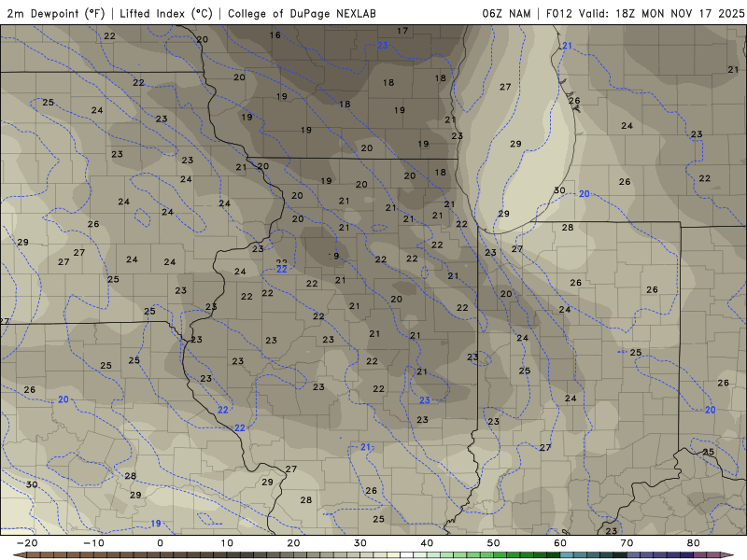Click the blue contour label "19" on the map

[156, 524]
